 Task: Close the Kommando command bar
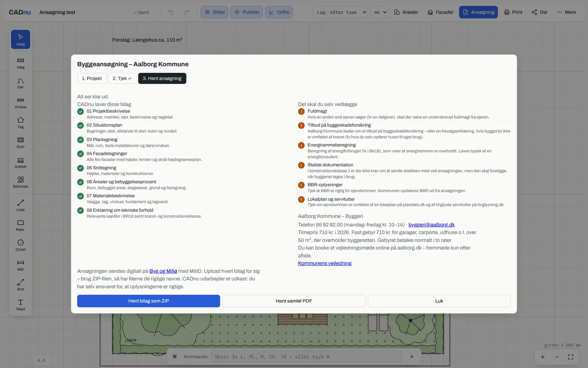point(412,357)
